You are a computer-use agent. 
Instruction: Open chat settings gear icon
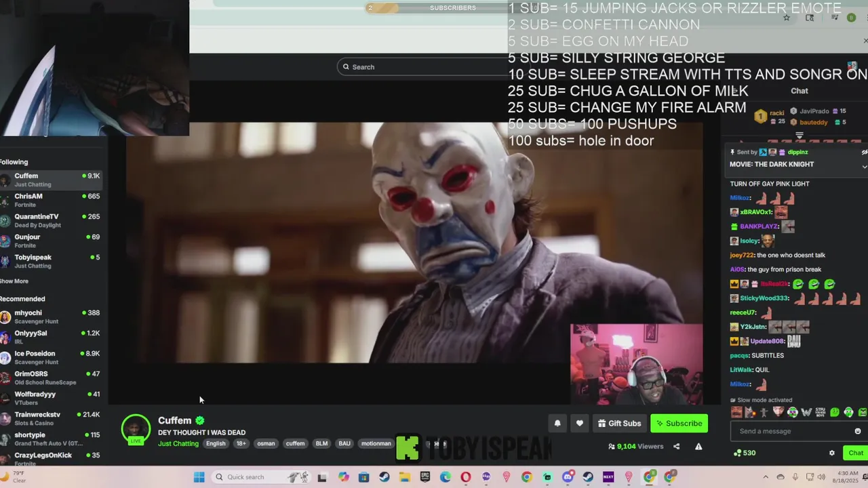coord(832,453)
